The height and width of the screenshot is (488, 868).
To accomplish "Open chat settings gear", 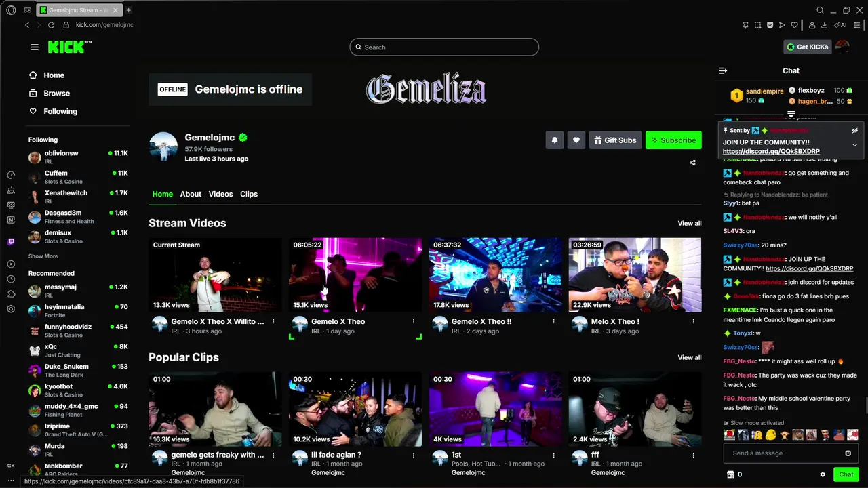I will coord(823,474).
